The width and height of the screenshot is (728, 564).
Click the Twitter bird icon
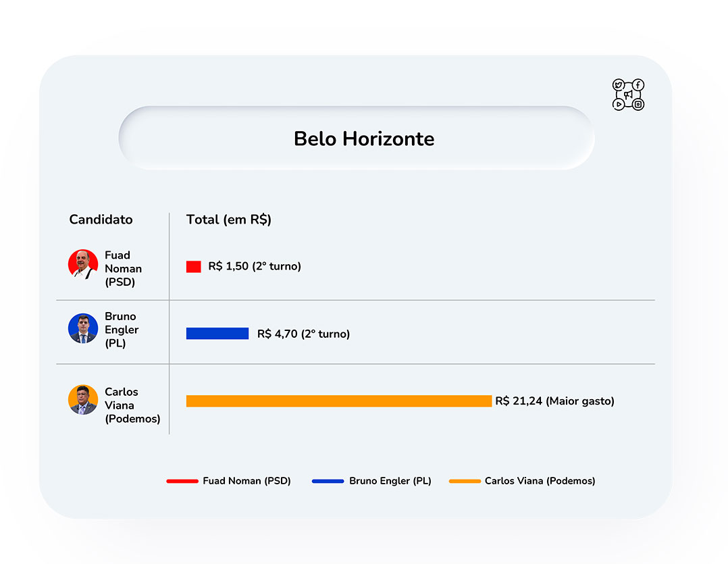(x=618, y=85)
